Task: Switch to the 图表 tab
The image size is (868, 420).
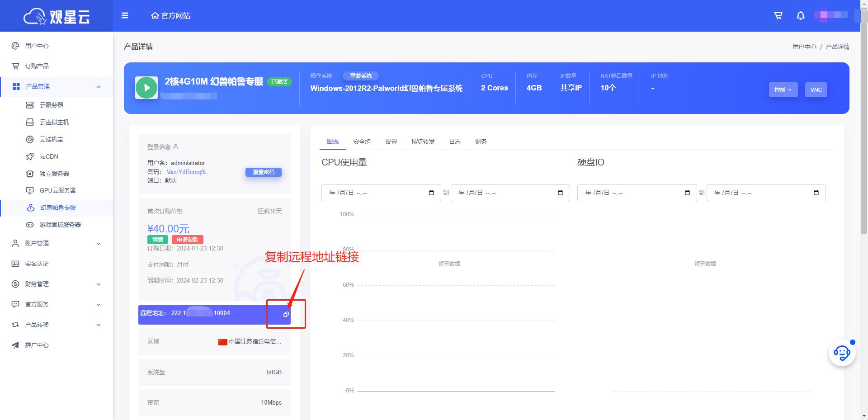Action: pyautogui.click(x=333, y=142)
